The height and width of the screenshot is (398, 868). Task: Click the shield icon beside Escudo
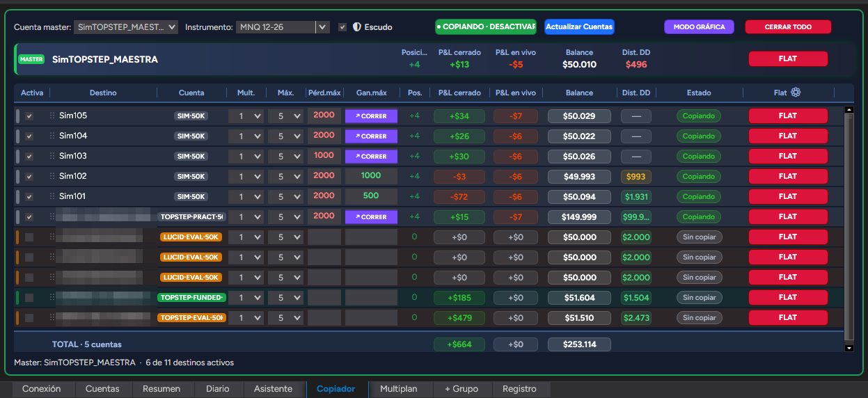[357, 27]
